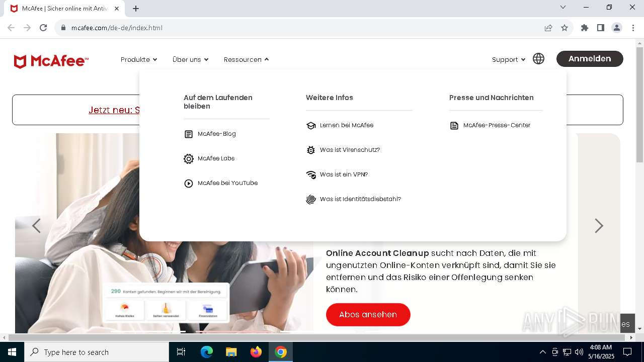The image size is (644, 362).
Task: Select the McAfee browser tab
Action: click(64, 9)
